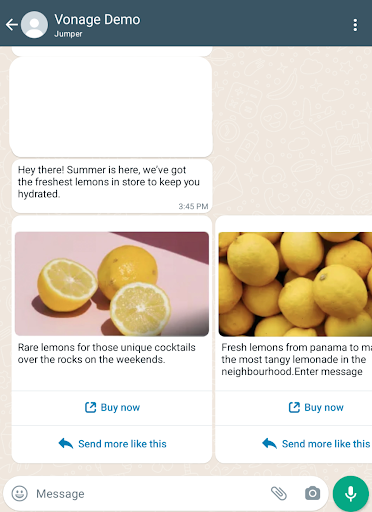
Task: Click the external-link icon beside first Buy now
Action: tap(90, 407)
